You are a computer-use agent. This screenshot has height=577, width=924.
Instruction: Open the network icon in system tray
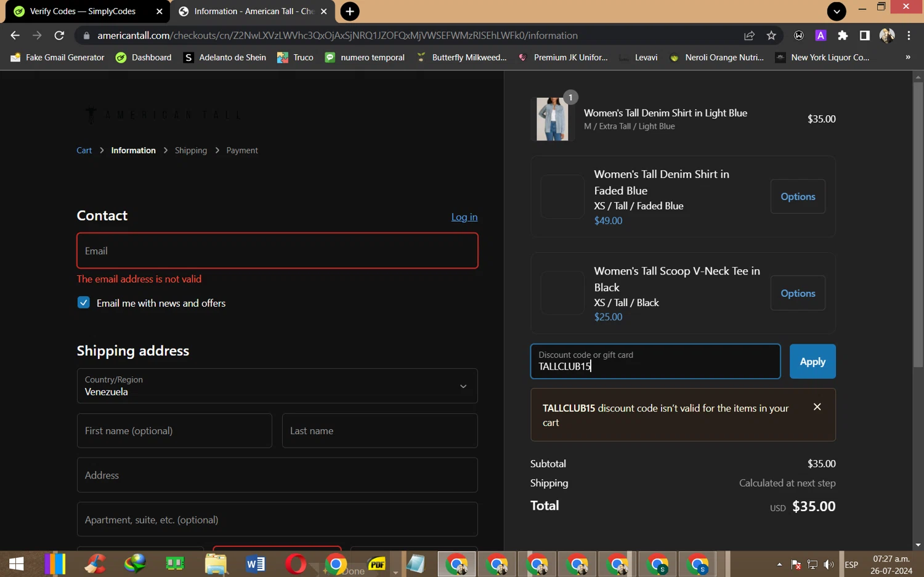pyautogui.click(x=813, y=565)
